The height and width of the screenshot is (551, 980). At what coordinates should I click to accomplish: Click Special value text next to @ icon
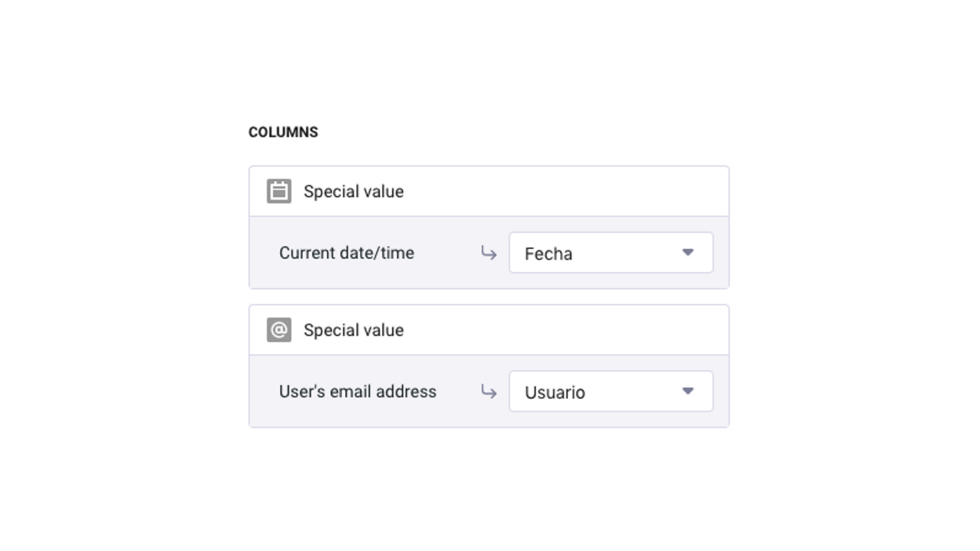click(x=354, y=331)
